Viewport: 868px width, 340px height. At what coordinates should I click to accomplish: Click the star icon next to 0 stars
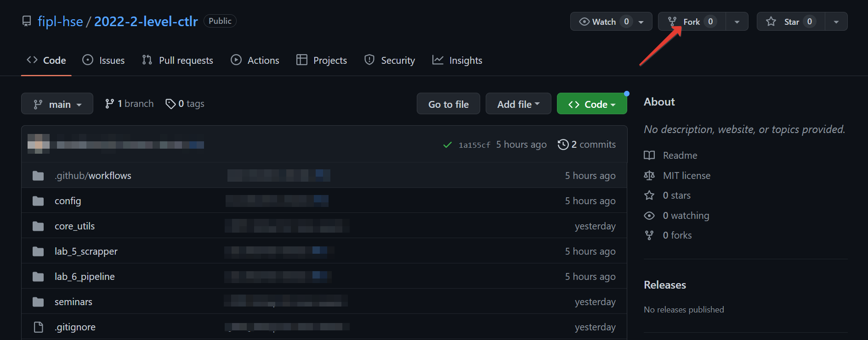pos(649,195)
